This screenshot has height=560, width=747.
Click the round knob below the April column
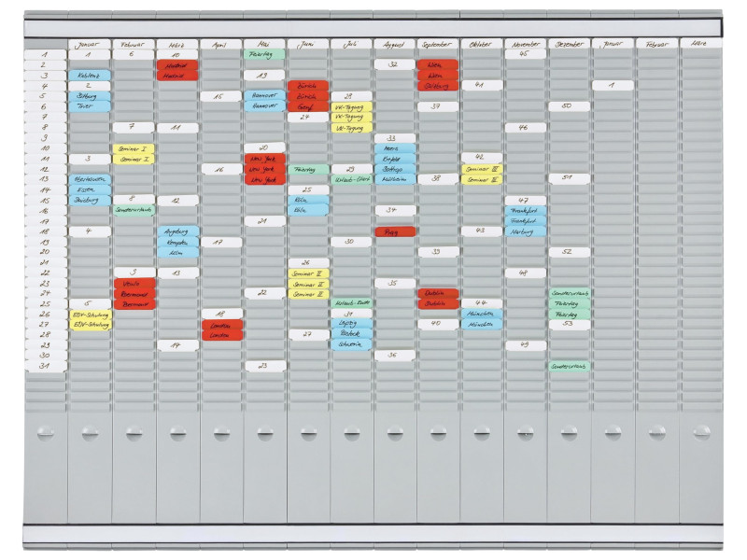[x=221, y=433]
